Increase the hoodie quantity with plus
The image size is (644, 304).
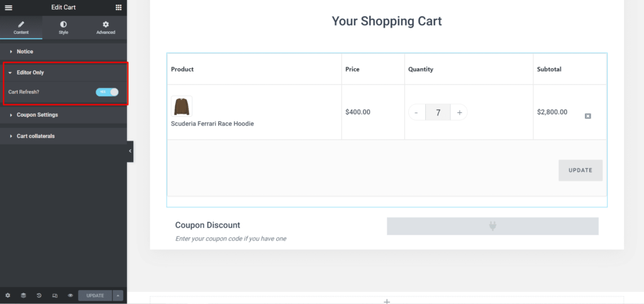[x=459, y=112]
